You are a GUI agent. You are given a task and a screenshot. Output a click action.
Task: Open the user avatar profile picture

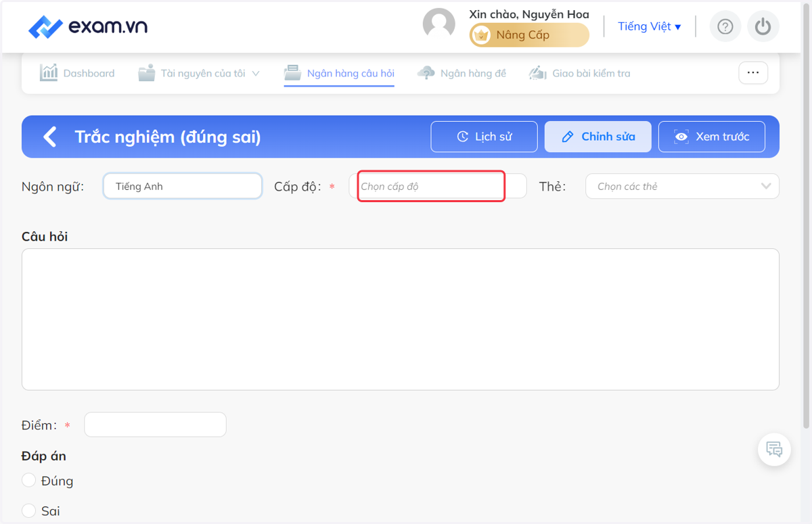pyautogui.click(x=439, y=25)
